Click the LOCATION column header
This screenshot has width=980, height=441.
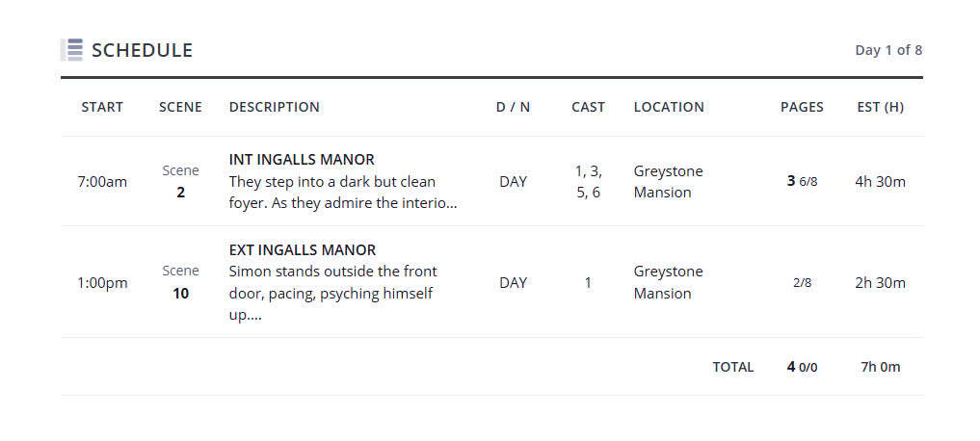pos(669,107)
